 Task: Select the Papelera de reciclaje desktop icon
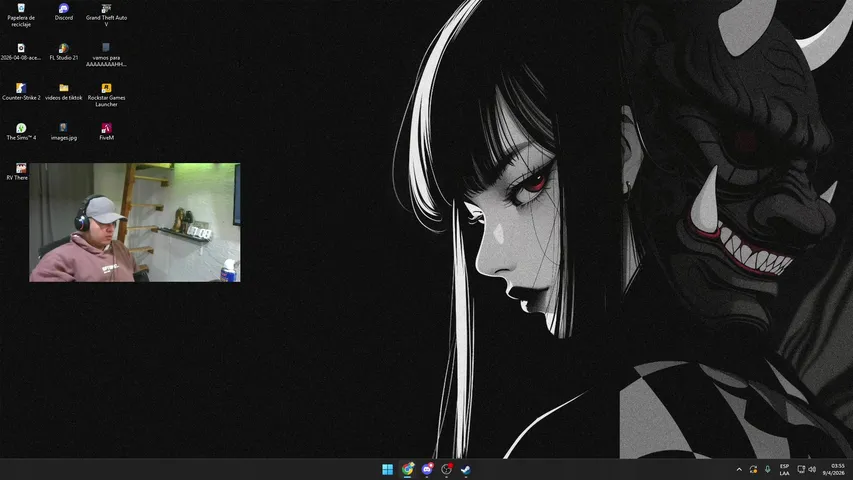point(21,15)
